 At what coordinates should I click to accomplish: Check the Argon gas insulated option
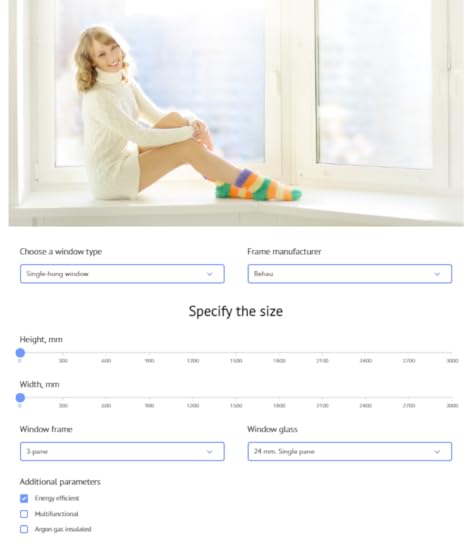(24, 529)
